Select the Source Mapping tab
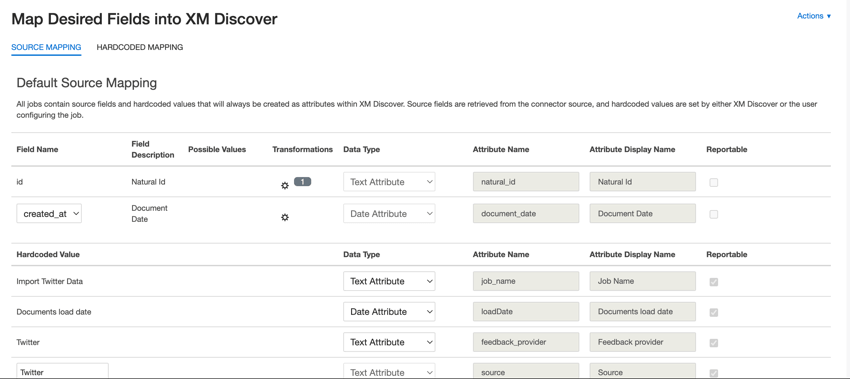The height and width of the screenshot is (379, 850). click(x=46, y=47)
